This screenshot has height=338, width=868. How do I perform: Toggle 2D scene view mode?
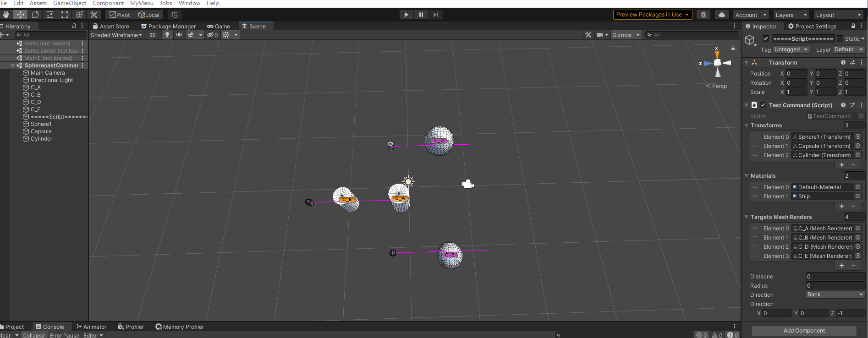[153, 35]
